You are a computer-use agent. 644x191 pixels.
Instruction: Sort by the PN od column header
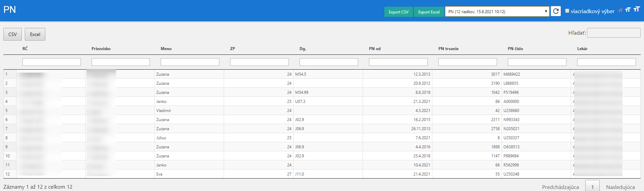click(375, 48)
